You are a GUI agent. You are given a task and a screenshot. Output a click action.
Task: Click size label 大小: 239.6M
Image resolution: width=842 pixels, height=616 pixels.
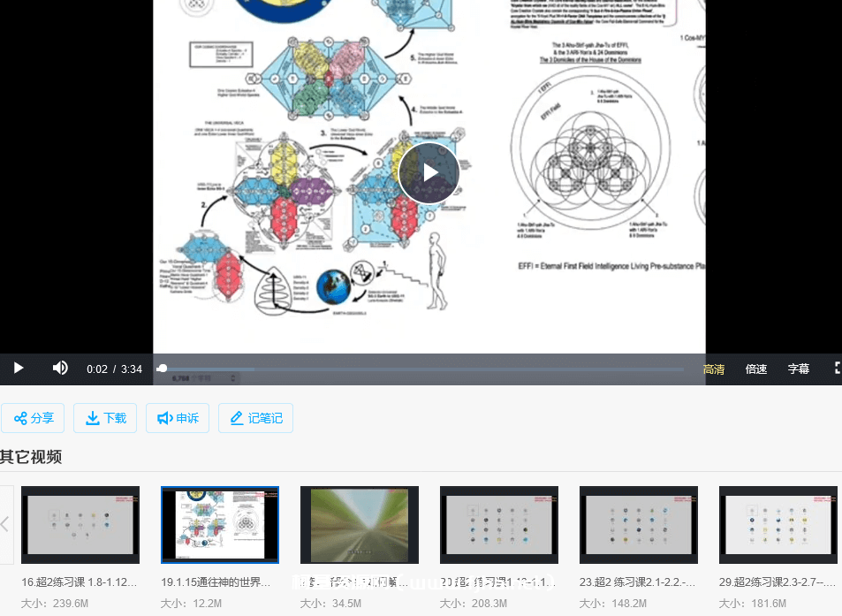55,604
